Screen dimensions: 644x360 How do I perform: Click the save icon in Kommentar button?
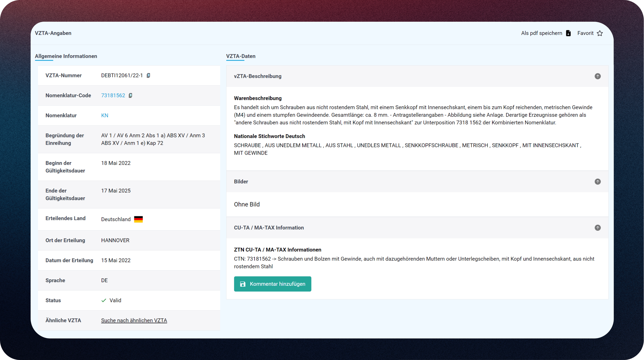pos(243,284)
